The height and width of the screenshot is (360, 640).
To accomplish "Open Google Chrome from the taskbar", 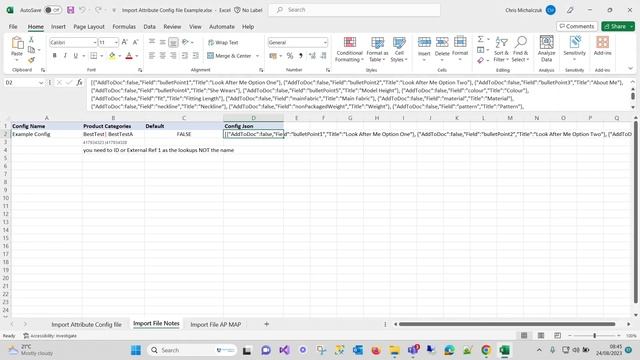I will 486,350.
